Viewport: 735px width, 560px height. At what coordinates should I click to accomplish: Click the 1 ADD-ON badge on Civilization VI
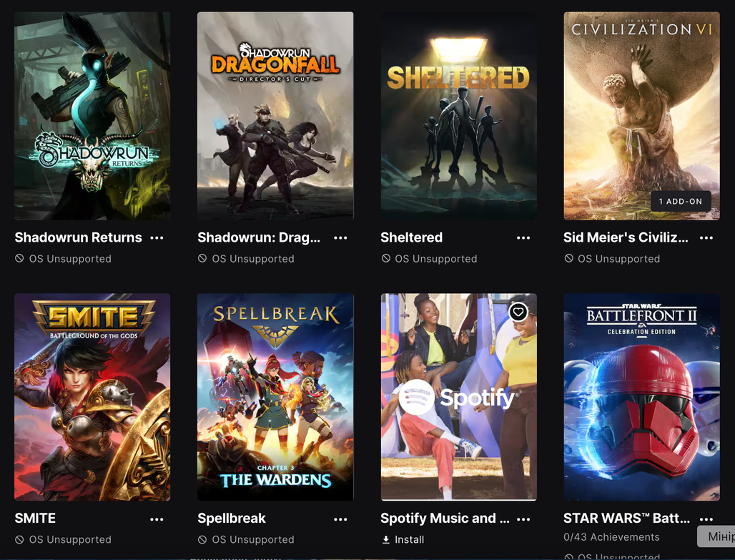pyautogui.click(x=681, y=201)
